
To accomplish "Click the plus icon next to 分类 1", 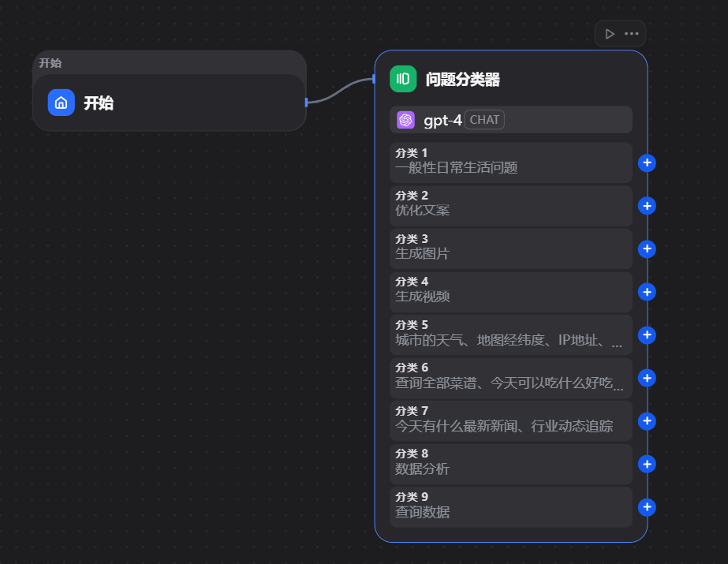I will [x=647, y=163].
